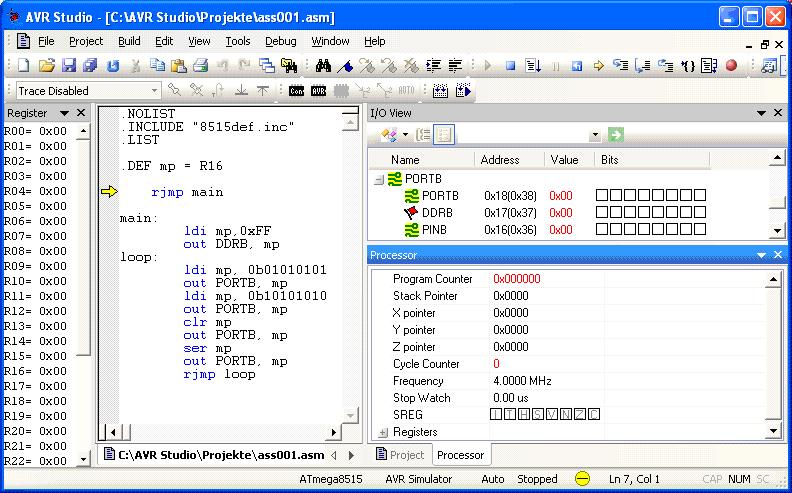Click editor horizontal scroll right arrow
This screenshot has height=493, width=792.
point(334,432)
